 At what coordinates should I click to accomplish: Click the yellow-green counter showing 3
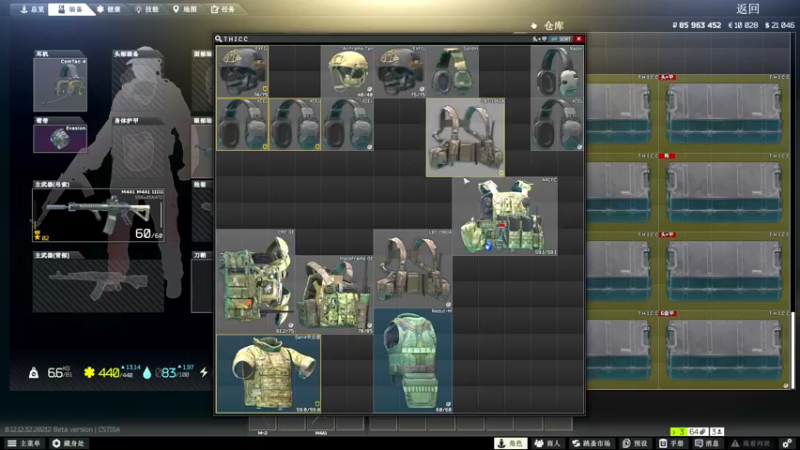point(679,432)
